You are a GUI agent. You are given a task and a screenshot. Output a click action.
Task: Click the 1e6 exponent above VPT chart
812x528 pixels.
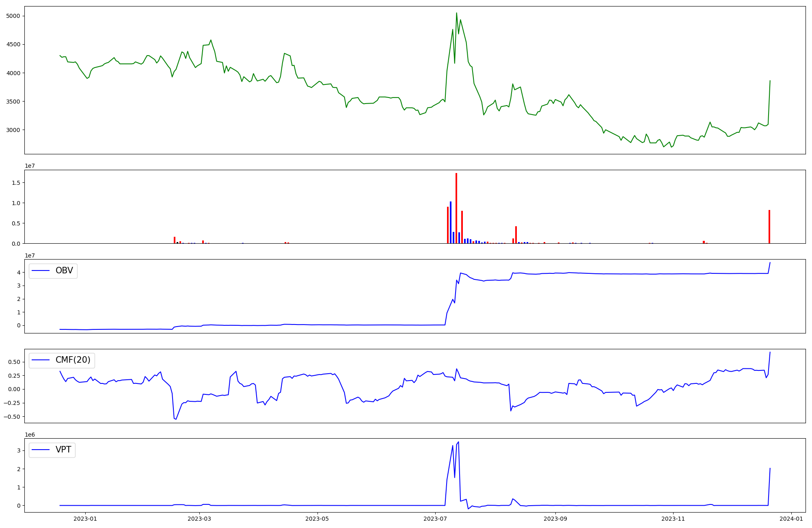(30, 435)
